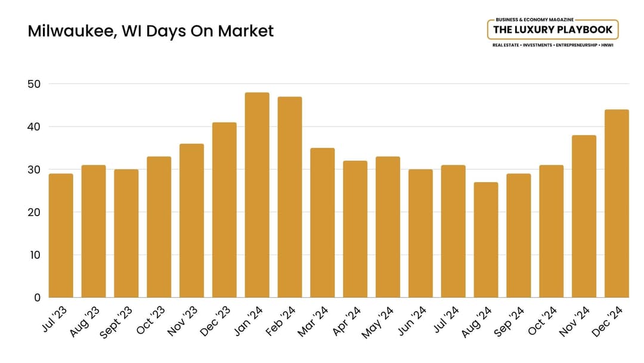Click the Real Estate Investments tagline
The width and height of the screenshot is (644, 363).
pyautogui.click(x=552, y=45)
